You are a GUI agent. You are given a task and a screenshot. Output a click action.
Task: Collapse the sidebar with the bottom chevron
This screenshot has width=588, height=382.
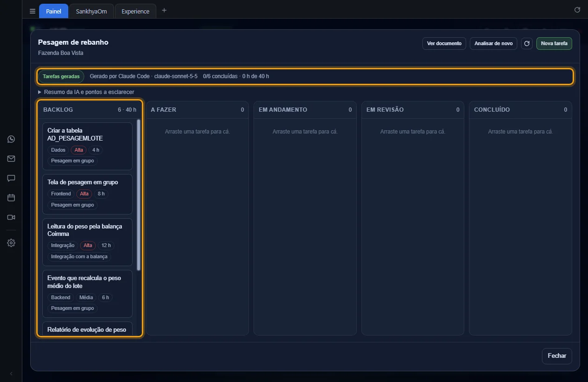pyautogui.click(x=11, y=374)
